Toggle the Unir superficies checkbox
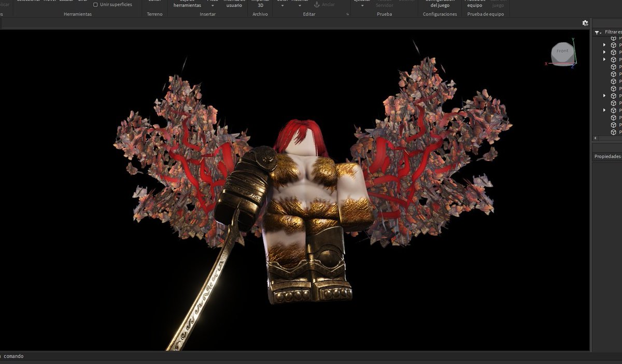The height and width of the screenshot is (364, 622). 95,5
